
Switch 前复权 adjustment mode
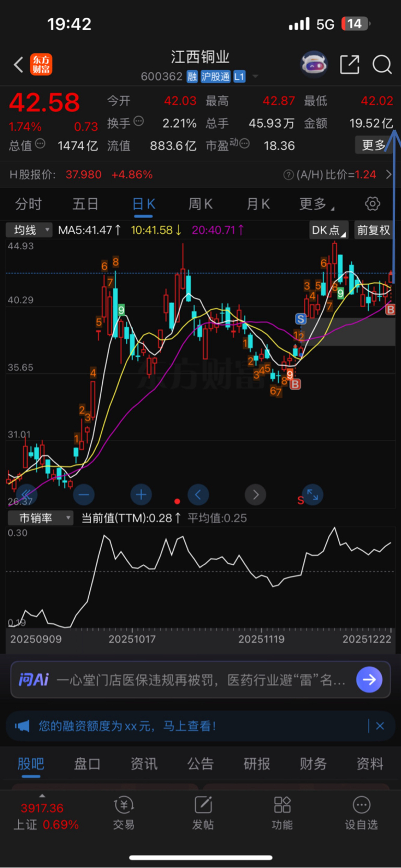click(373, 230)
